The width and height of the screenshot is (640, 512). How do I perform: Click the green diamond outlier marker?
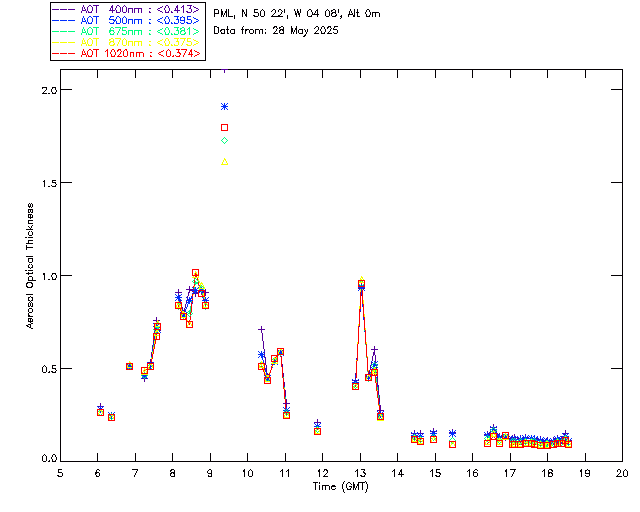(x=224, y=141)
